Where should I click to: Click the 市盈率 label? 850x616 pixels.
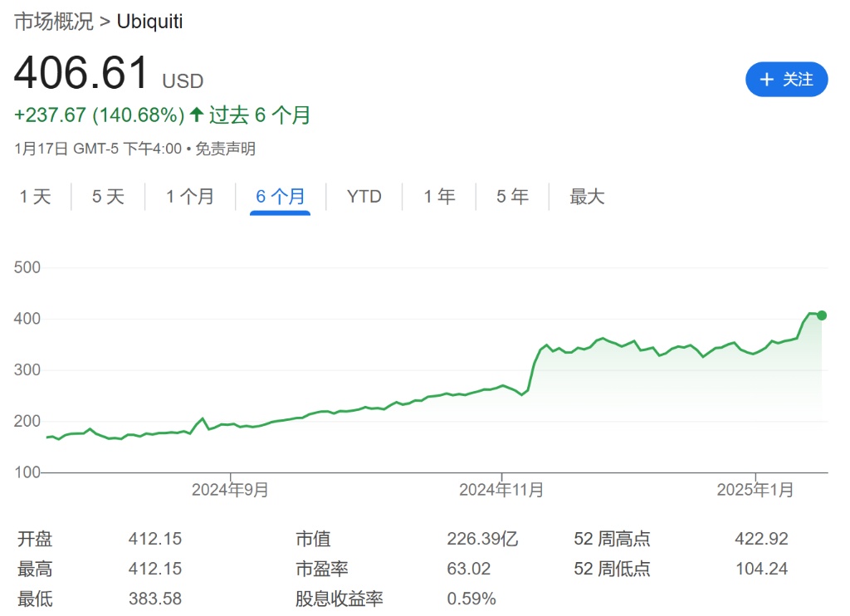pos(321,569)
